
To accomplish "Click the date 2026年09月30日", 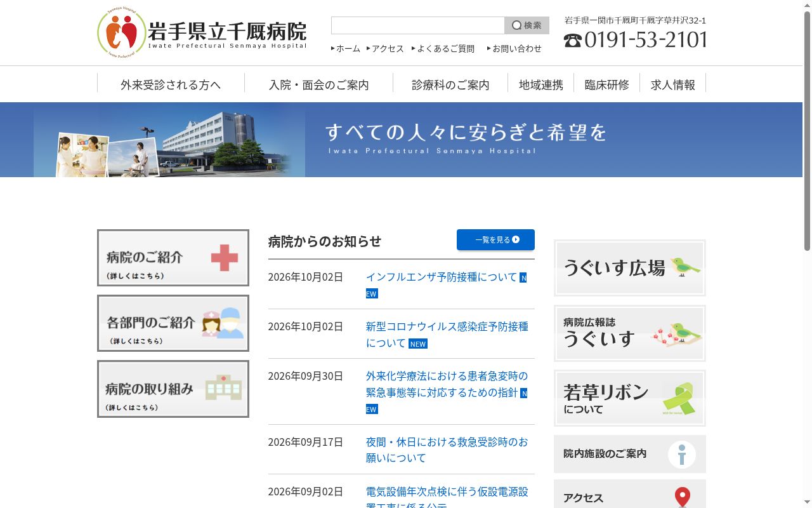I will [305, 376].
